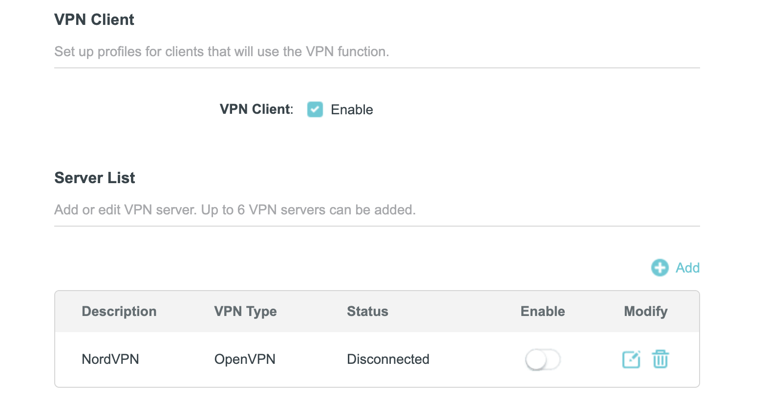Delete NordVPN server with trash icon
768x420 pixels.
pos(660,359)
